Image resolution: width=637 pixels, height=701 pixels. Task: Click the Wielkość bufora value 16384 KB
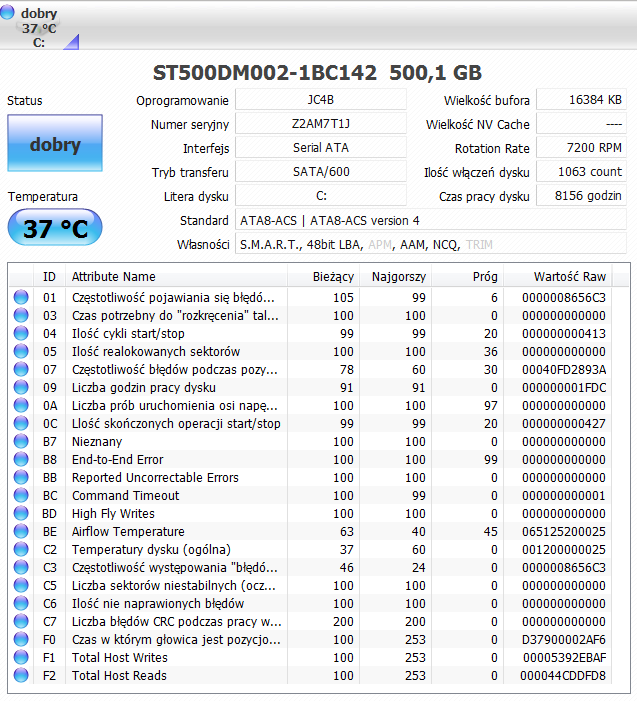[x=581, y=100]
